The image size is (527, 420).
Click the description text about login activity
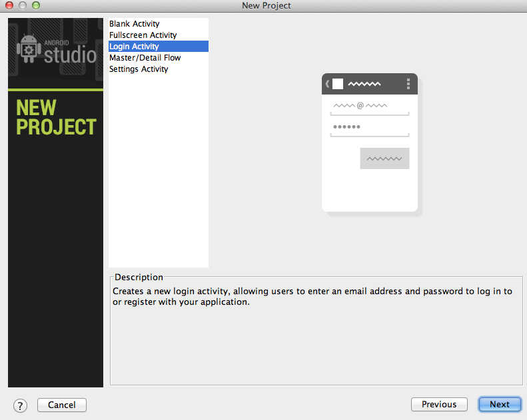point(312,296)
